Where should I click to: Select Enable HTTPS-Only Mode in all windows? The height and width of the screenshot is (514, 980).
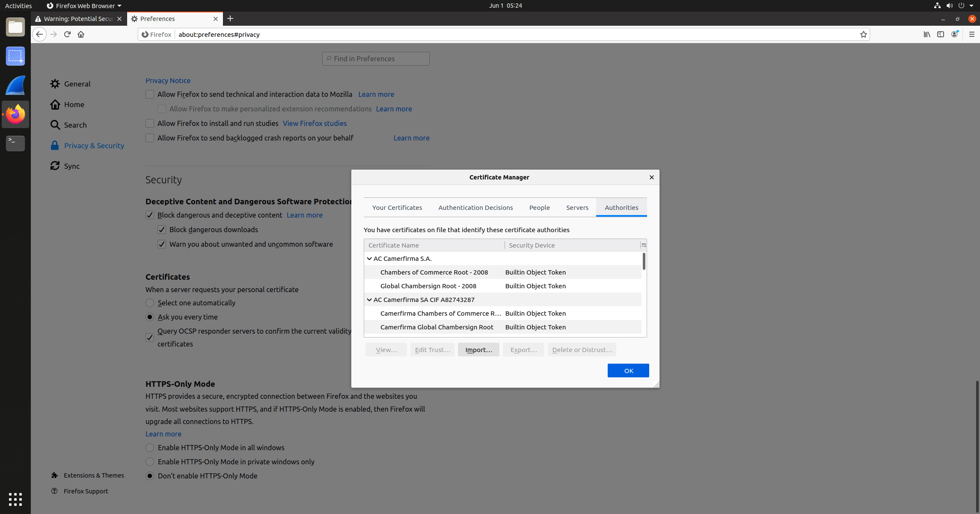150,448
